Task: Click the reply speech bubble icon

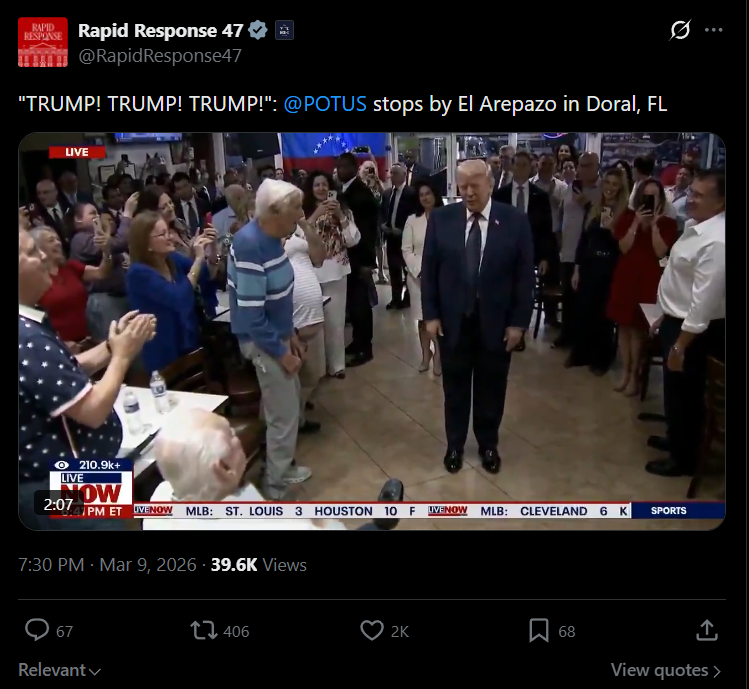Action: click(x=37, y=630)
